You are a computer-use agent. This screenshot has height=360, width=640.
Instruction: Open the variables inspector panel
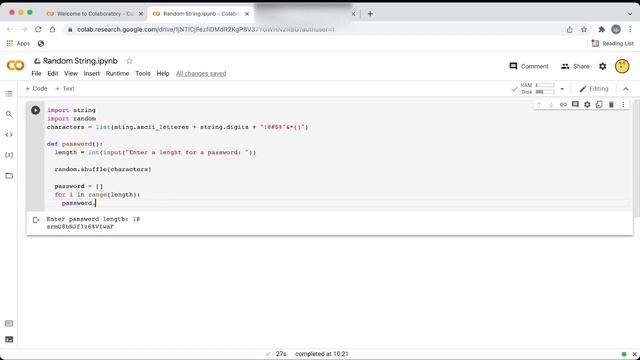point(9,155)
